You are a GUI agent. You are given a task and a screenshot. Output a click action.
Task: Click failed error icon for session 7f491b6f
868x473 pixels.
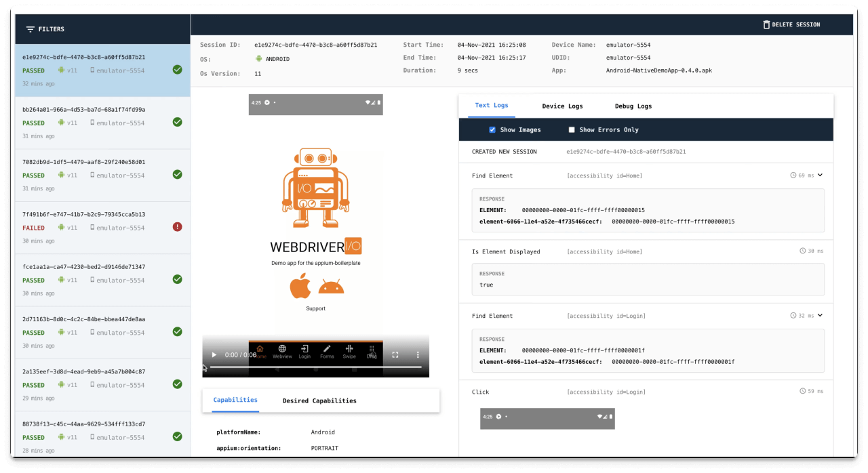click(x=177, y=227)
